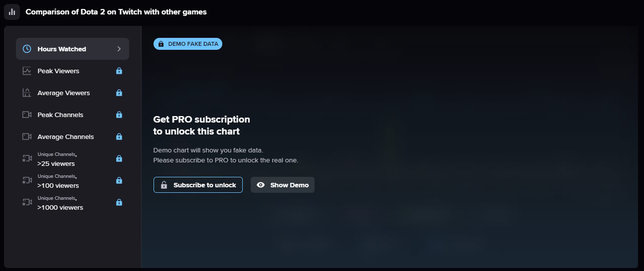
Task: Click the icon beside >1000 viewers
Action: pos(27,202)
